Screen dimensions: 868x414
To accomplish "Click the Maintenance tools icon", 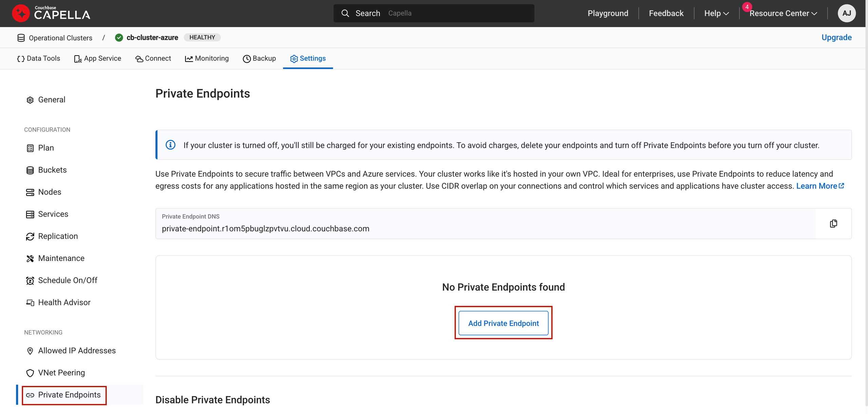I will pos(30,258).
